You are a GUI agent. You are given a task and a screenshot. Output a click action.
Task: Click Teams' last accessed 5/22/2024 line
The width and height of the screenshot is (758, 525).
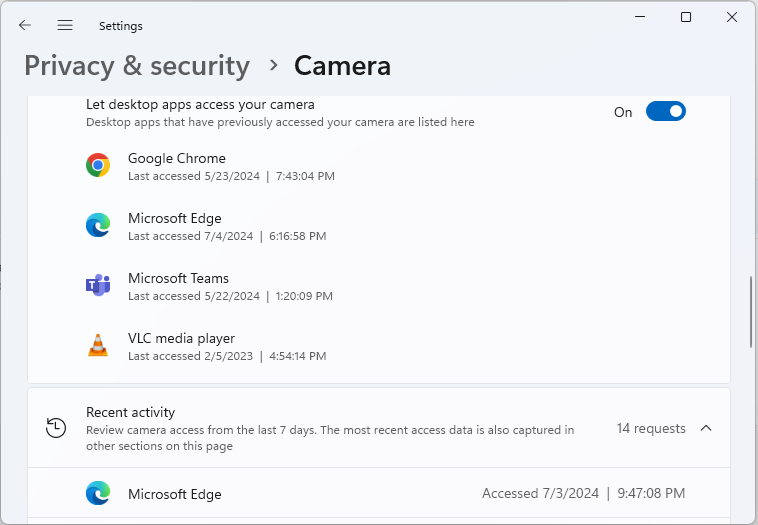tap(230, 296)
